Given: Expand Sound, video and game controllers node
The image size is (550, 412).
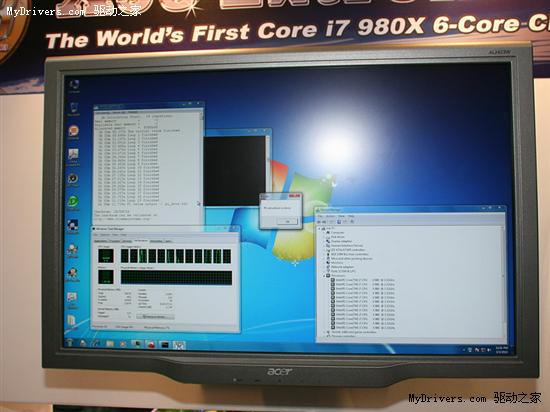Looking at the screenshot, I should tap(324, 332).
